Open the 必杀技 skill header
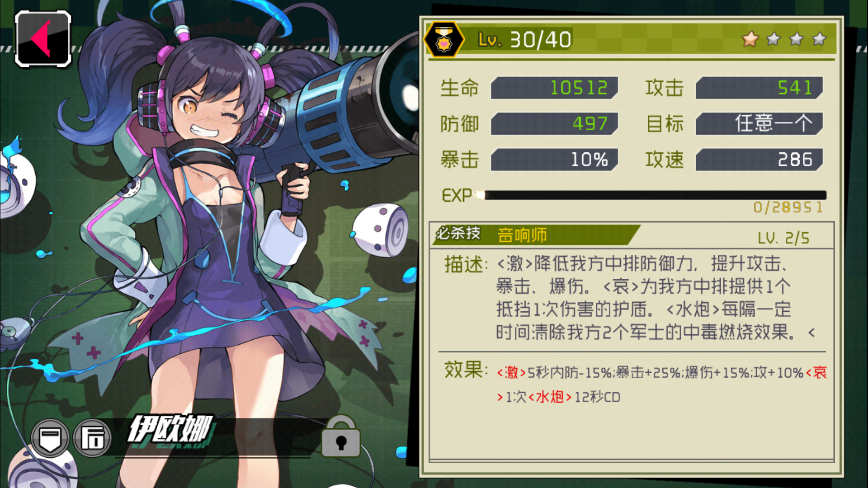 [x=458, y=233]
